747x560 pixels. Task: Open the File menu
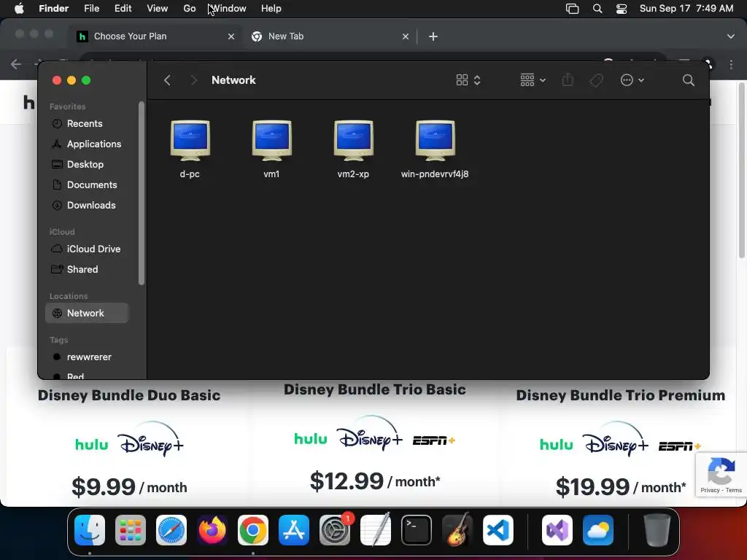tap(91, 9)
